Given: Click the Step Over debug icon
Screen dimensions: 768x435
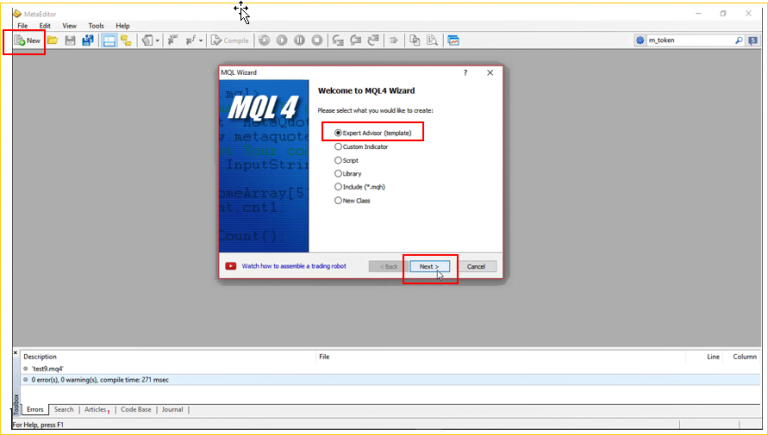Looking at the screenshot, I should (x=356, y=41).
